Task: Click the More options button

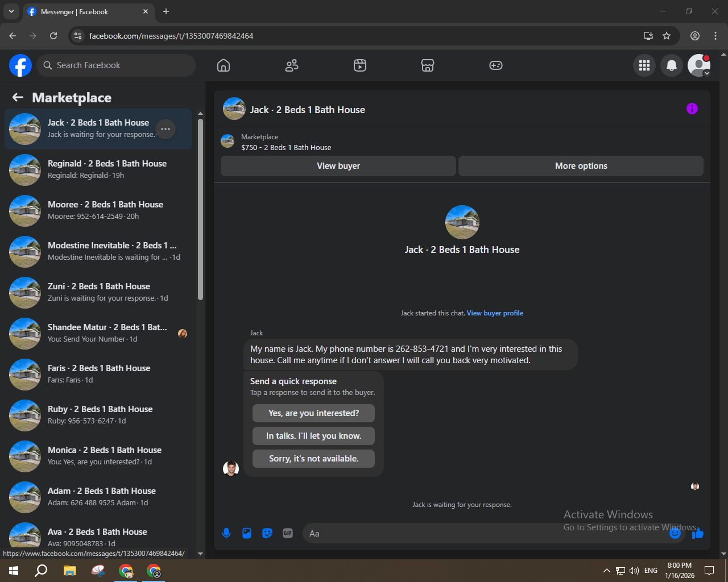Action: pos(581,166)
